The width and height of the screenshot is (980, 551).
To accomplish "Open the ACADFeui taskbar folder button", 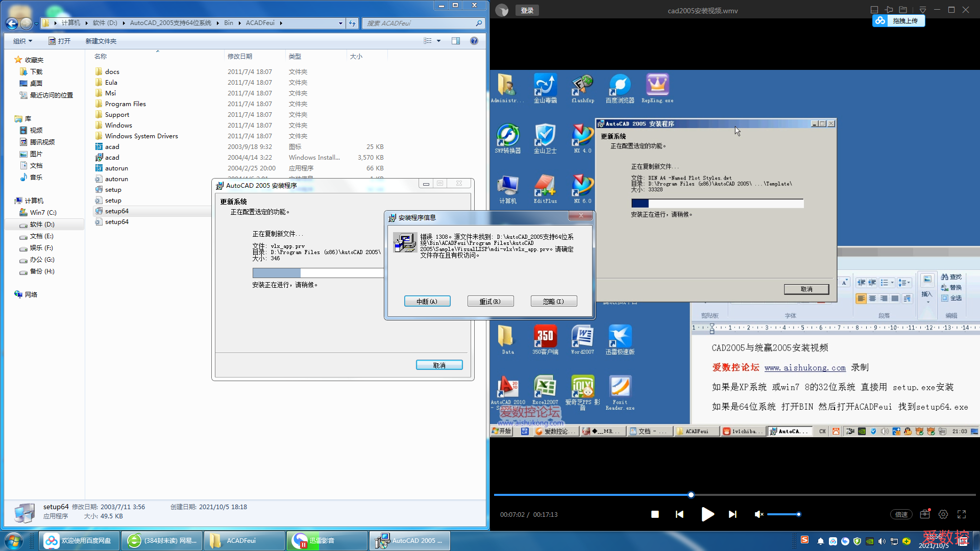I will (244, 541).
